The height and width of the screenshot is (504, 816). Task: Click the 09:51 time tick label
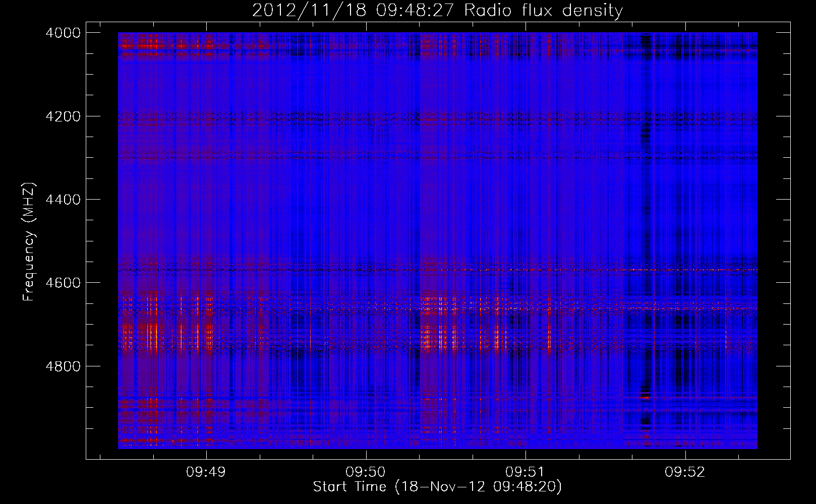click(526, 472)
